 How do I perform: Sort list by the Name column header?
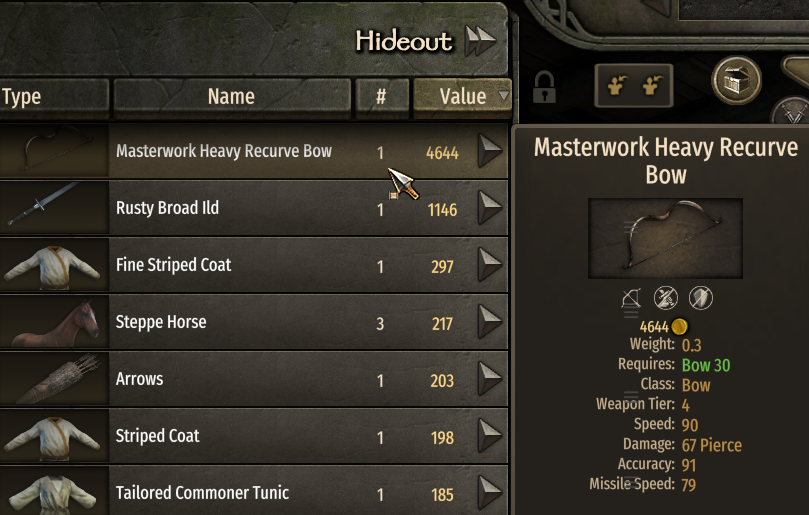coord(232,96)
